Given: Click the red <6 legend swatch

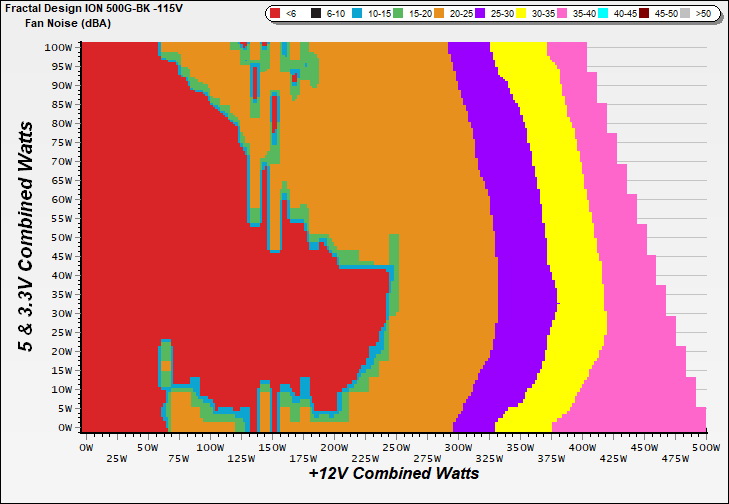Looking at the screenshot, I should (276, 14).
